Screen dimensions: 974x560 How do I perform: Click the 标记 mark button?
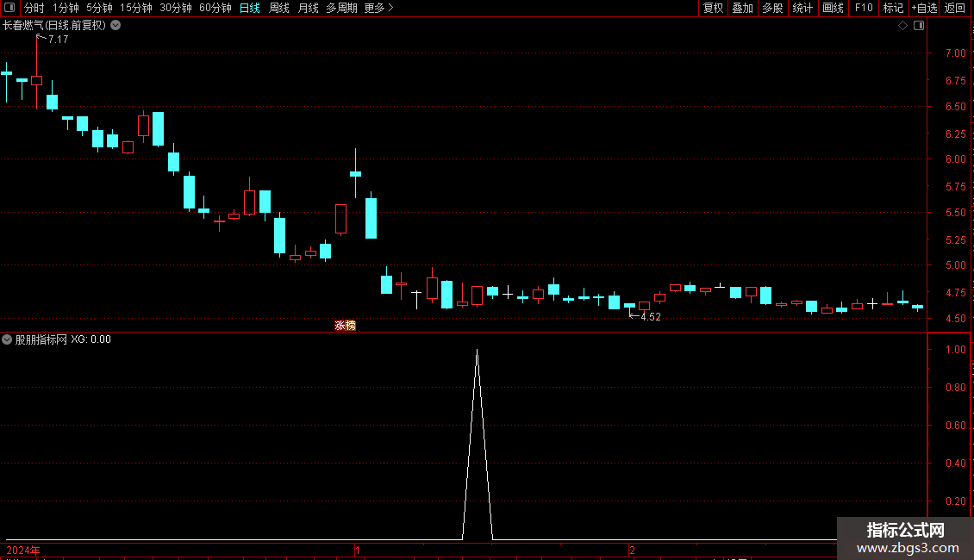point(893,8)
